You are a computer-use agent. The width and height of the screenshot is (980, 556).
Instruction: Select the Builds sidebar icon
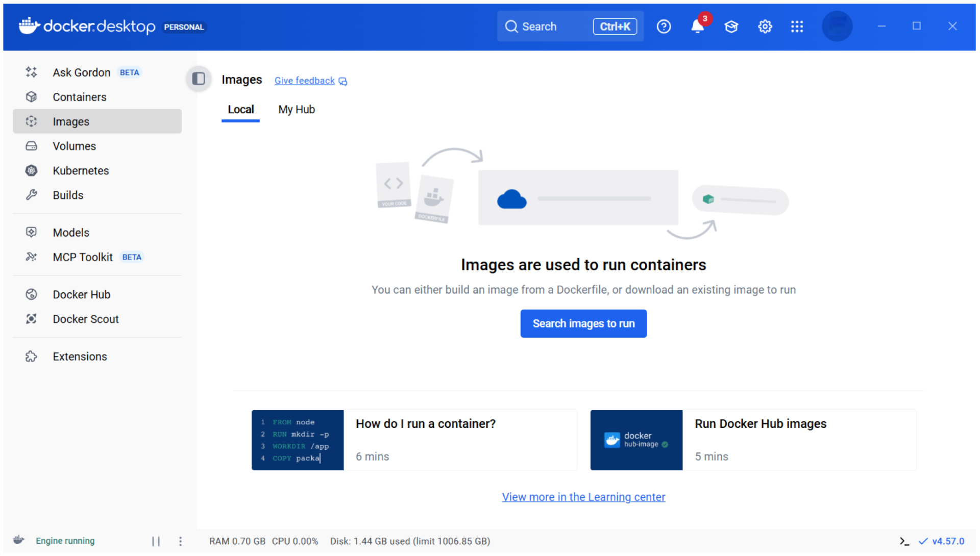pyautogui.click(x=31, y=195)
